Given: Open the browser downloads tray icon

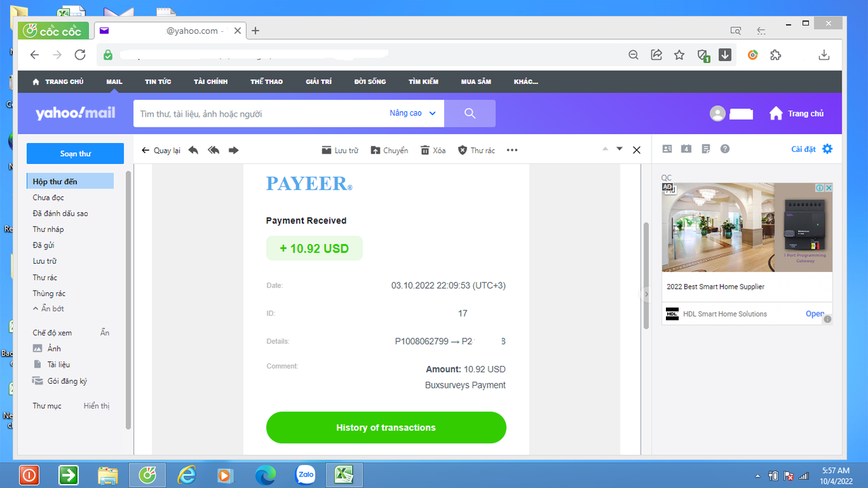Looking at the screenshot, I should click(x=824, y=56).
